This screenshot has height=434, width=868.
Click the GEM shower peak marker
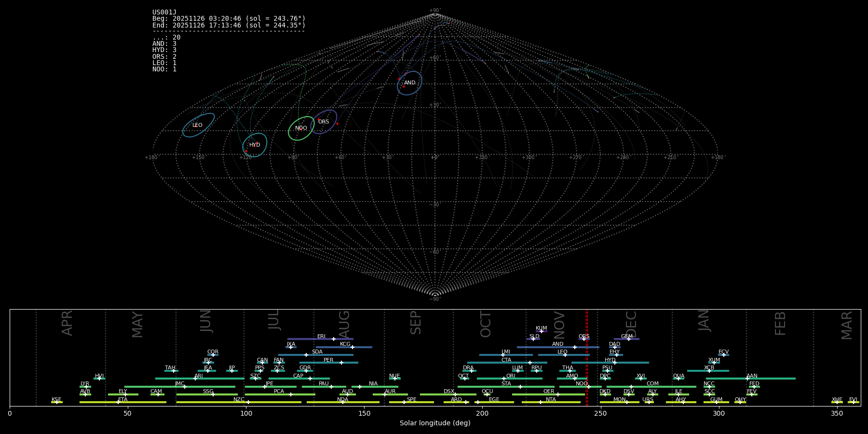628,339
